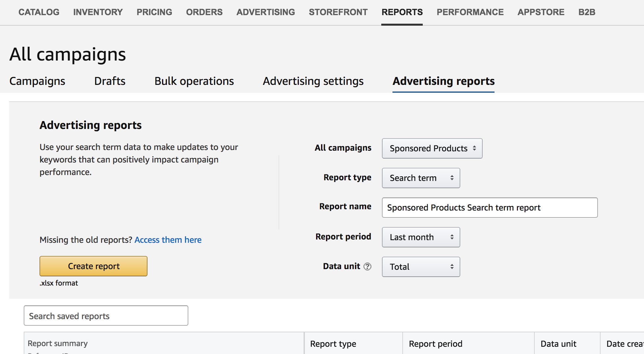This screenshot has height=354, width=644.
Task: Click the All campaigns page heading
Action: [x=67, y=54]
